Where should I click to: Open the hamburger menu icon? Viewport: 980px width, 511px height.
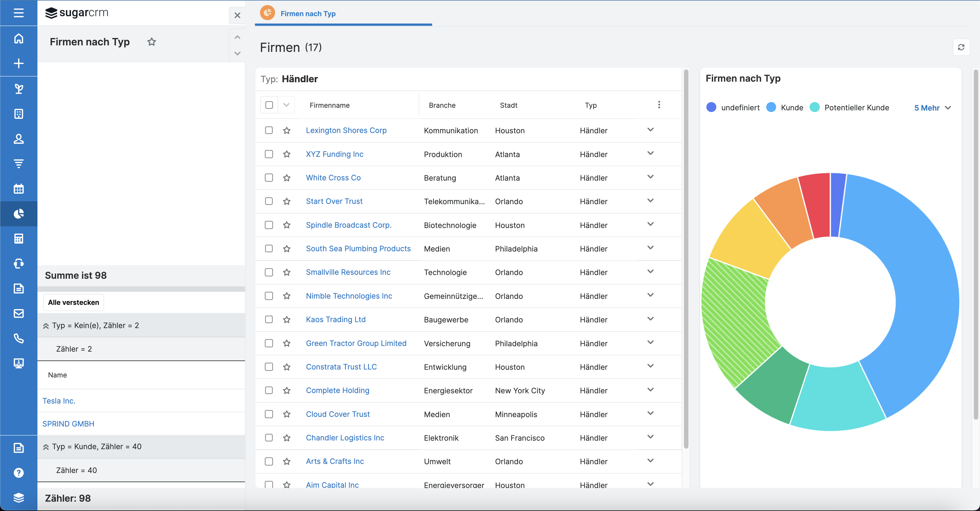point(19,13)
